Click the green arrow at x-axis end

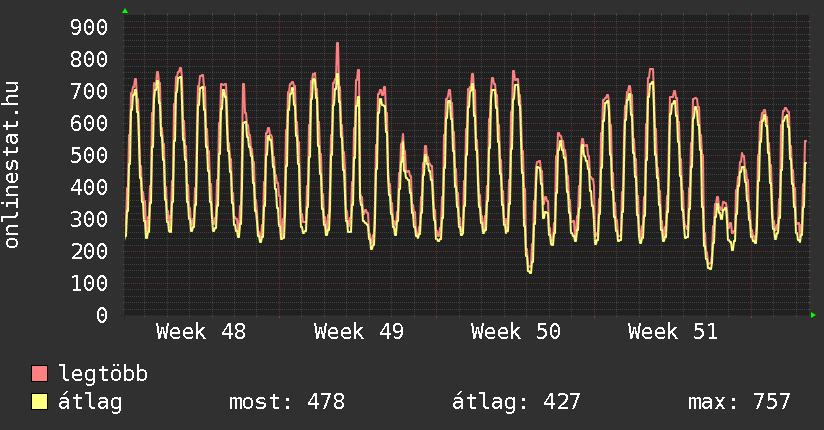[x=813, y=315]
